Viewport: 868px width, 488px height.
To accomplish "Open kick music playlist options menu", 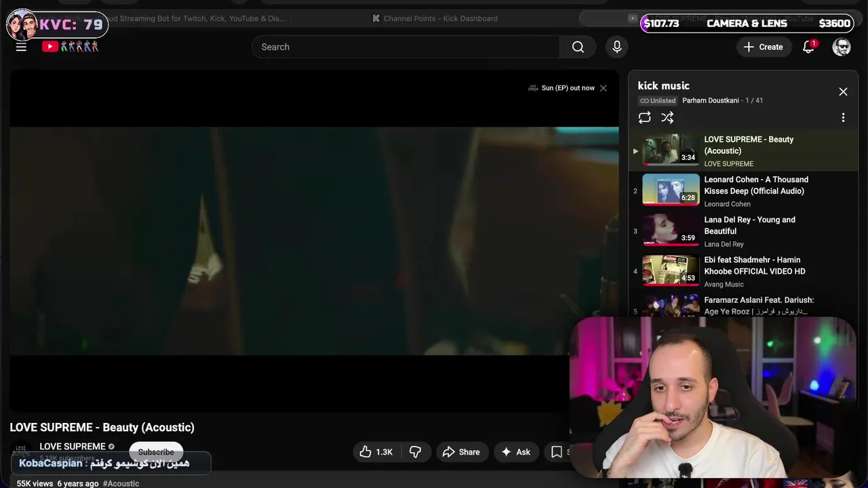I will coord(843,117).
